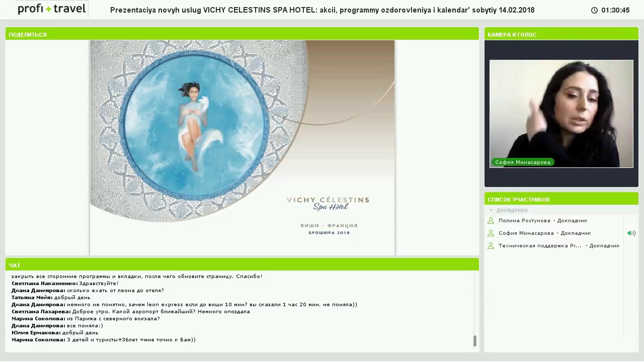The width and height of the screenshot is (644, 362).
Task: Click the Vichy Célestins brochure slide
Action: [x=242, y=147]
